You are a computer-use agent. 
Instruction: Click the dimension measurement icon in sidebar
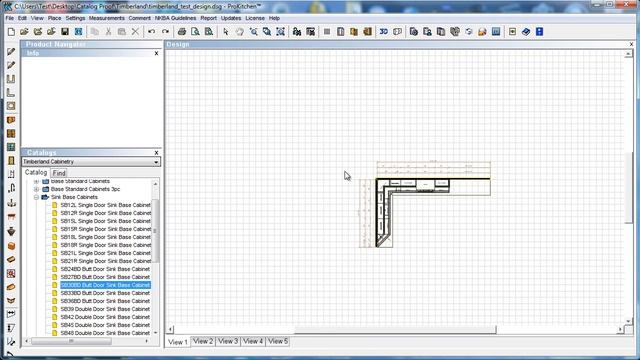11,313
